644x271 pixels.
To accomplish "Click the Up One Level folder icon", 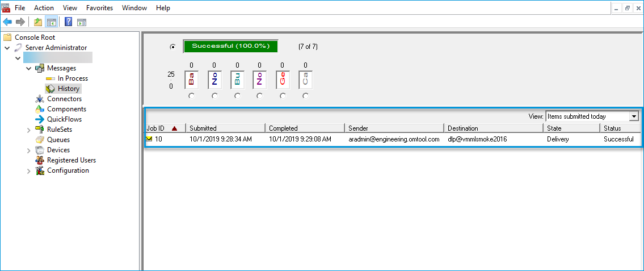I will (37, 22).
